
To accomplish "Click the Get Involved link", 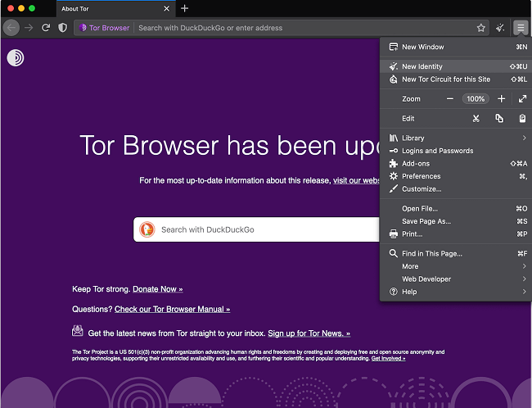I will click(388, 358).
